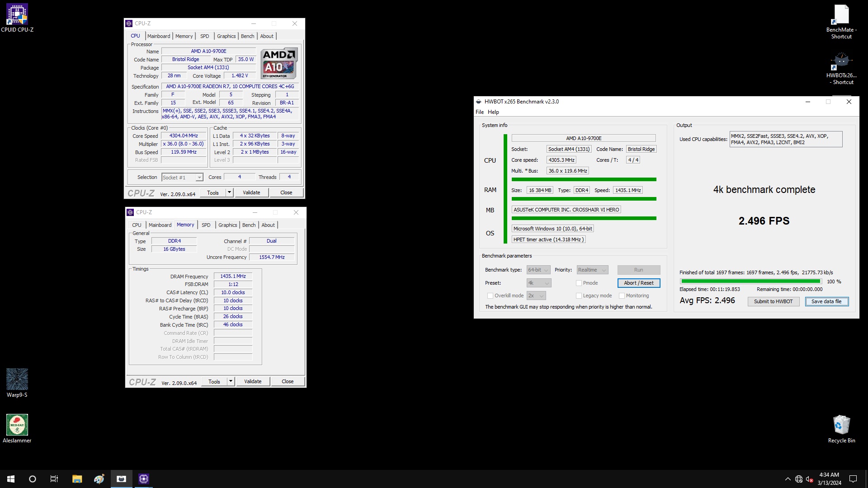Open the Overkill mode 2x dropdown

[x=536, y=296]
